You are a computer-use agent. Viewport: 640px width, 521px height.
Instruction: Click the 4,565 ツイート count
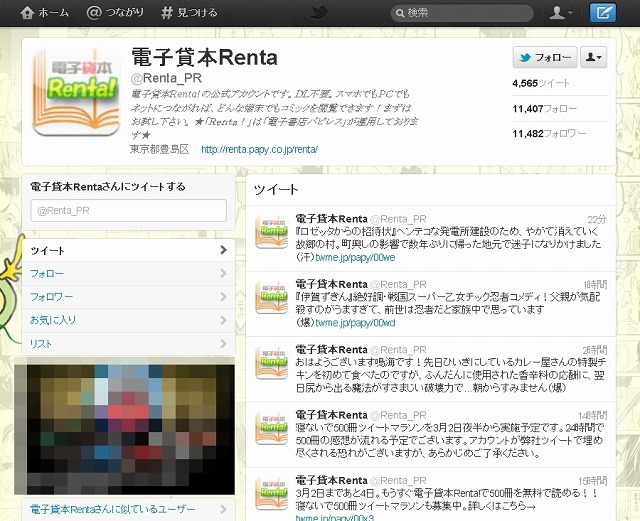tap(541, 83)
